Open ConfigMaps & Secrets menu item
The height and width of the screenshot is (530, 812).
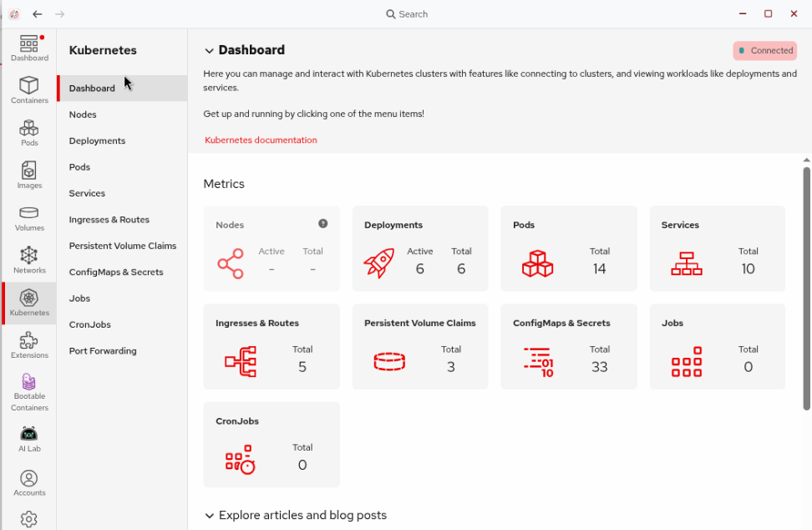[116, 272]
